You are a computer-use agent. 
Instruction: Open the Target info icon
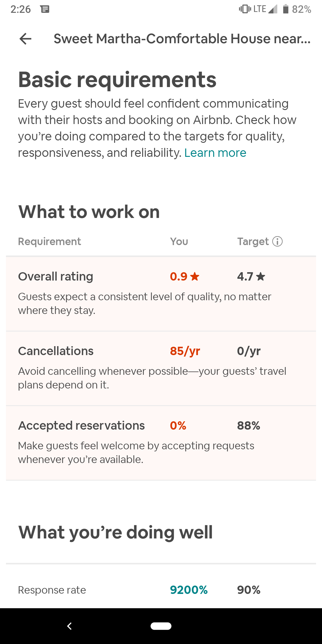[278, 241]
